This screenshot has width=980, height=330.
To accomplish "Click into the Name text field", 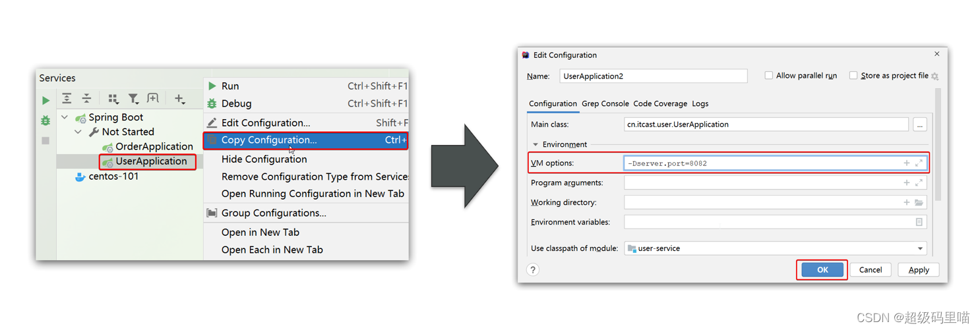I will (x=653, y=76).
